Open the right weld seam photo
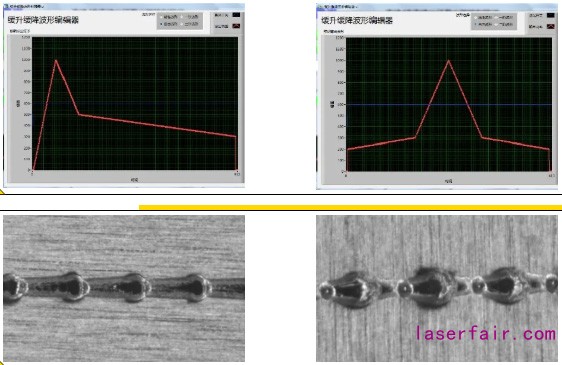Image resolution: width=562 pixels, height=365 pixels. click(437, 288)
